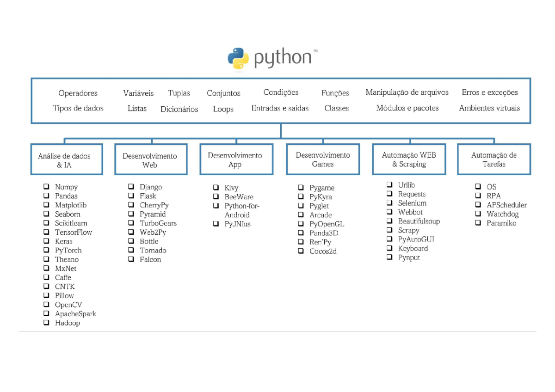Check the Pandas checkbox
Viewport: 555px width, 392px height.
pos(46,196)
